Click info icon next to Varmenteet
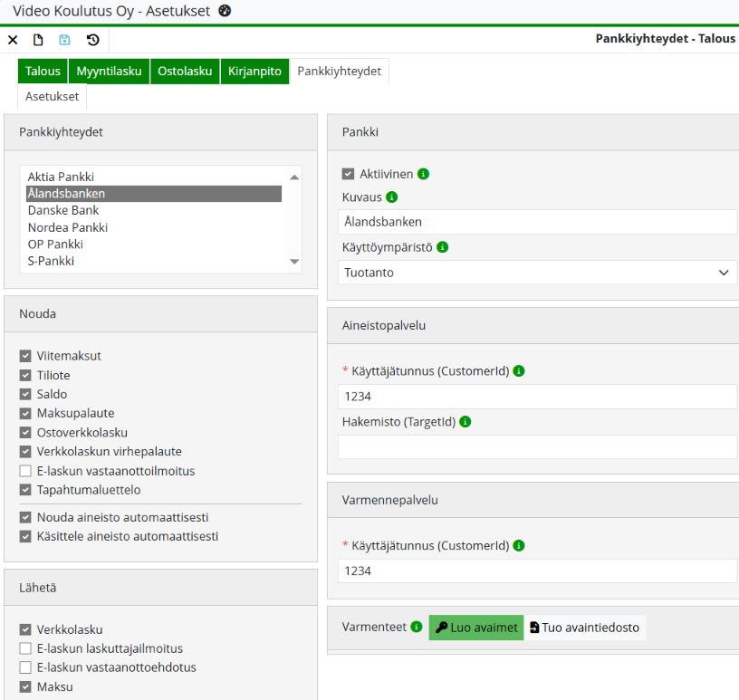The image size is (739, 700). pos(417,627)
